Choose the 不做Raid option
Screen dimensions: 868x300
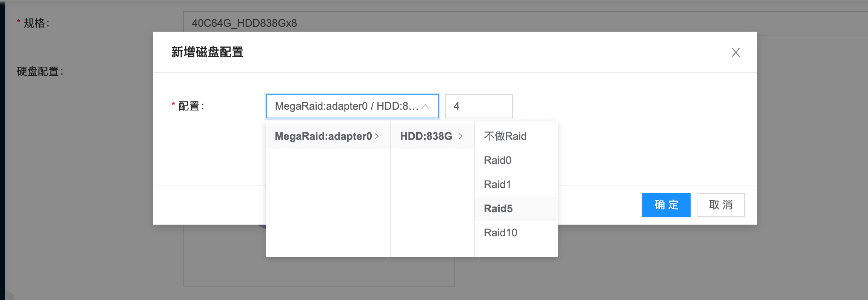tap(505, 136)
